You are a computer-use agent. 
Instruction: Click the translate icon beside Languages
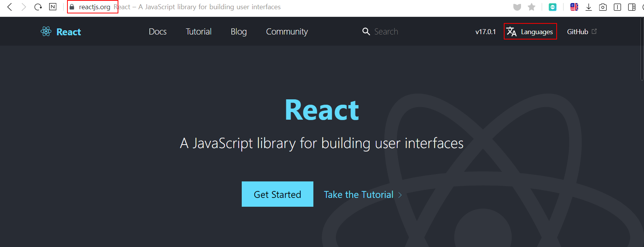click(511, 31)
